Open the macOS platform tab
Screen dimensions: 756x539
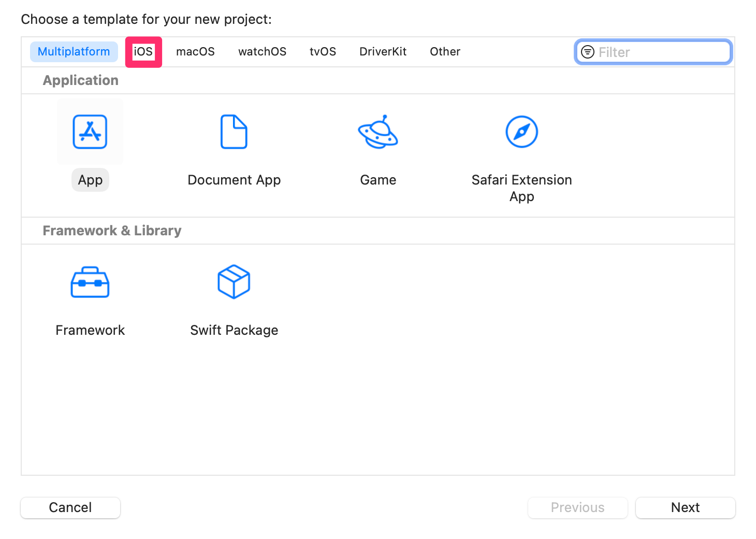(x=195, y=52)
